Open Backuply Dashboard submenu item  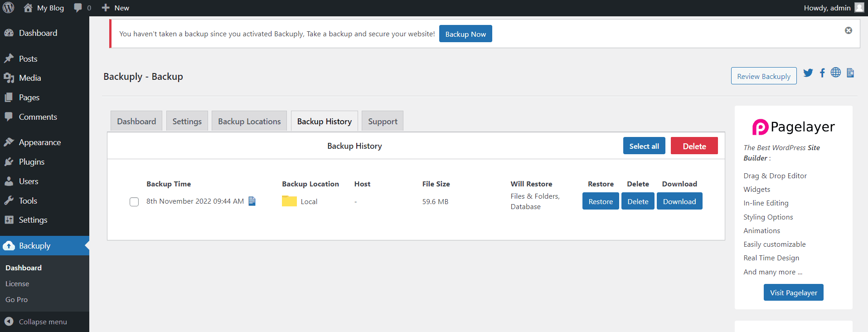[24, 268]
